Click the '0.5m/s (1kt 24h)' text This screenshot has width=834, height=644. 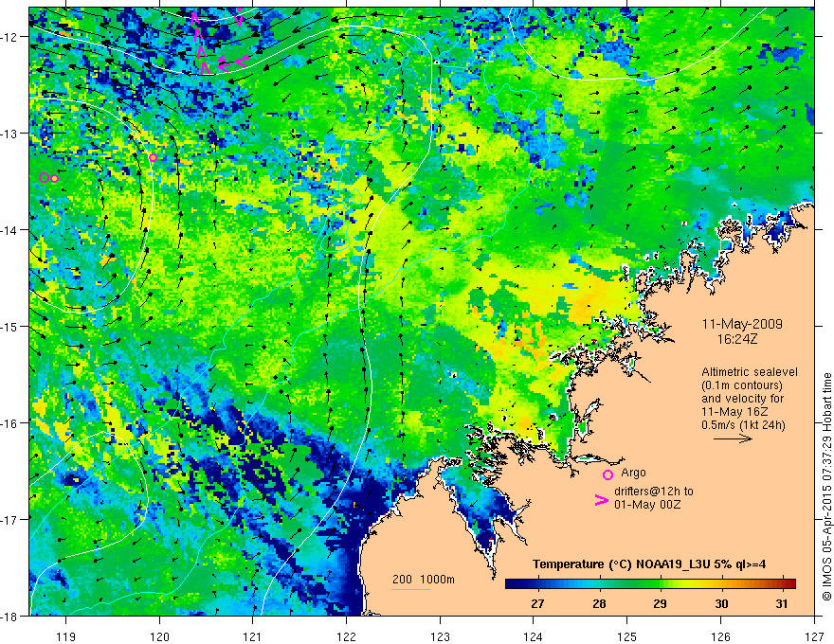point(743,424)
